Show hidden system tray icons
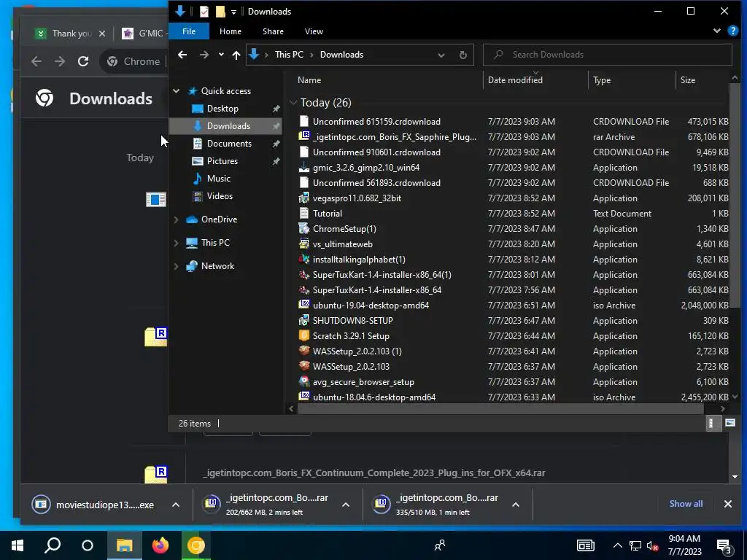Viewport: 747px width, 560px height. coord(617,545)
